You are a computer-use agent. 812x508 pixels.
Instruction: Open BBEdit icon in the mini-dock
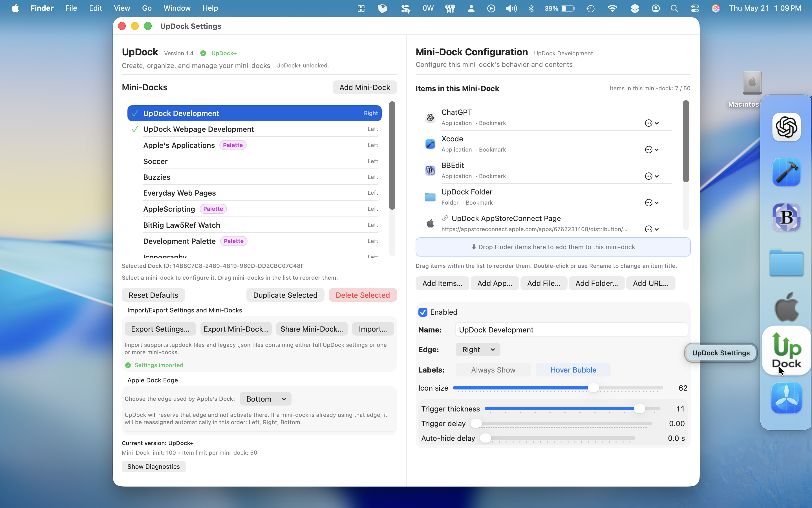point(786,217)
